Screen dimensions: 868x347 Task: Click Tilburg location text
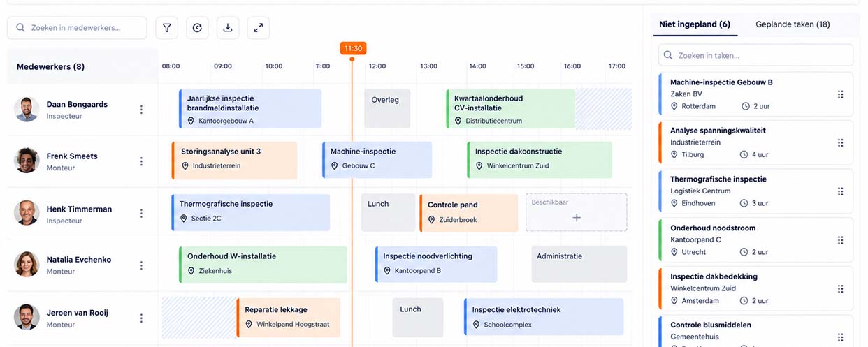click(693, 154)
